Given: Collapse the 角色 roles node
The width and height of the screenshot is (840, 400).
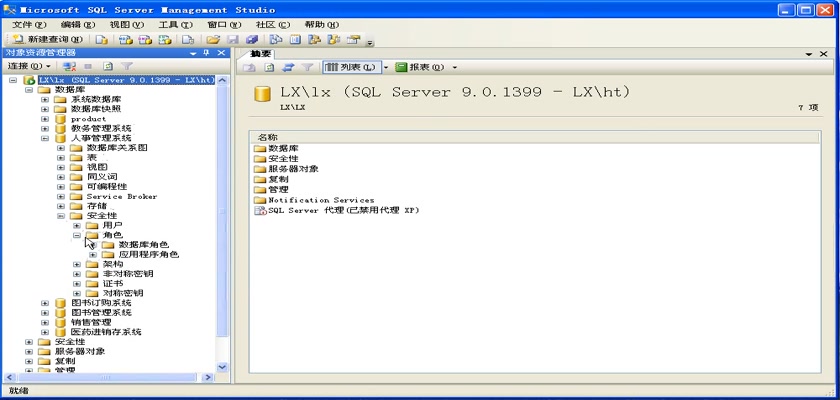Looking at the screenshot, I should click(77, 235).
